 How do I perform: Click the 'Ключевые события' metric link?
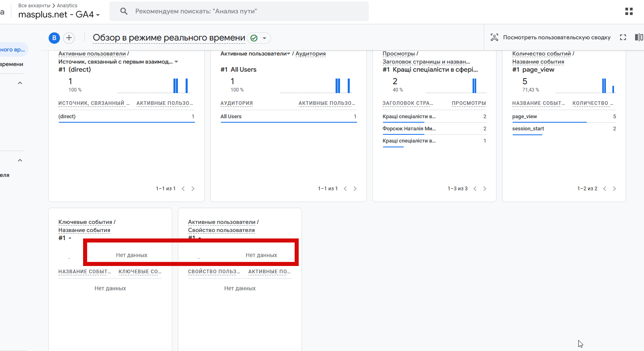(x=85, y=222)
